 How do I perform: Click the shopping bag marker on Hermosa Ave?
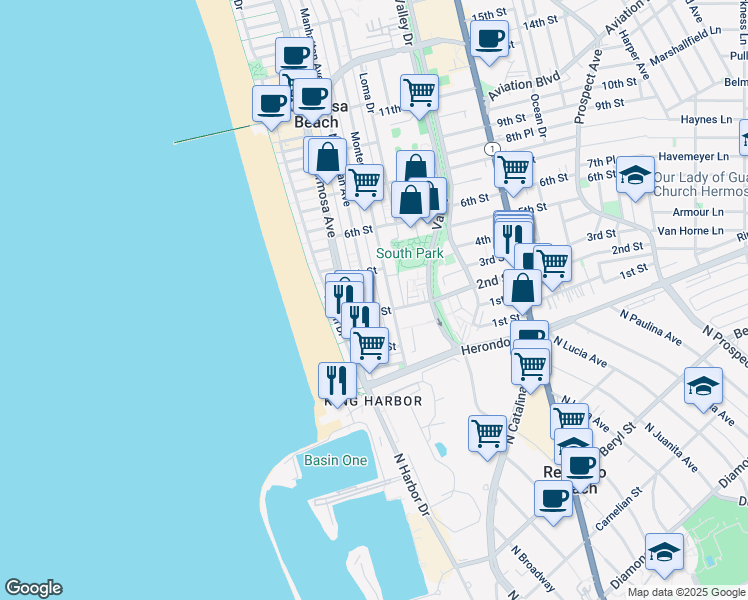[328, 158]
